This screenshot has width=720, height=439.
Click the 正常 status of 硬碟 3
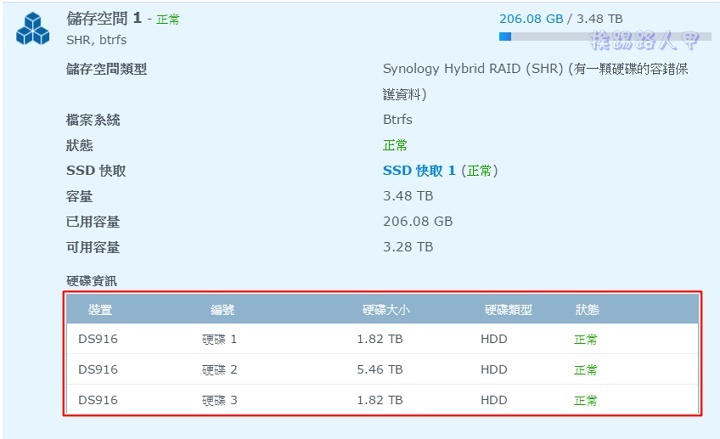tap(586, 400)
